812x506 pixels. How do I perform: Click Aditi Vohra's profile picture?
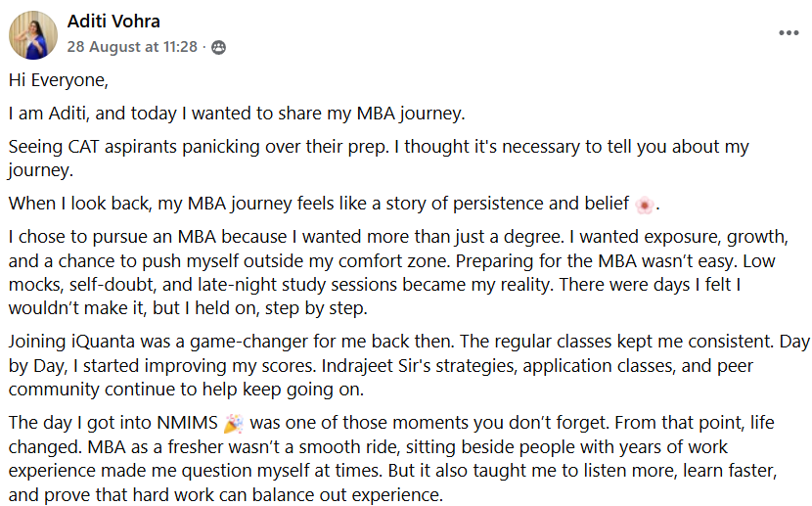(x=33, y=34)
